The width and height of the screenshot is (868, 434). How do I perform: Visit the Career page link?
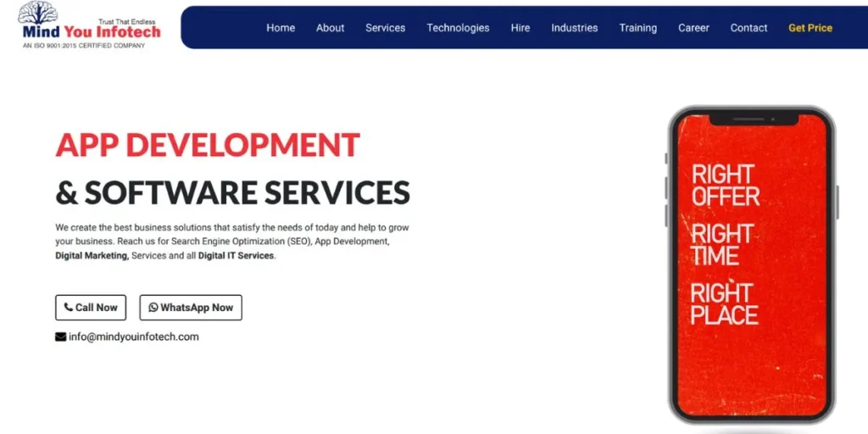coord(693,28)
